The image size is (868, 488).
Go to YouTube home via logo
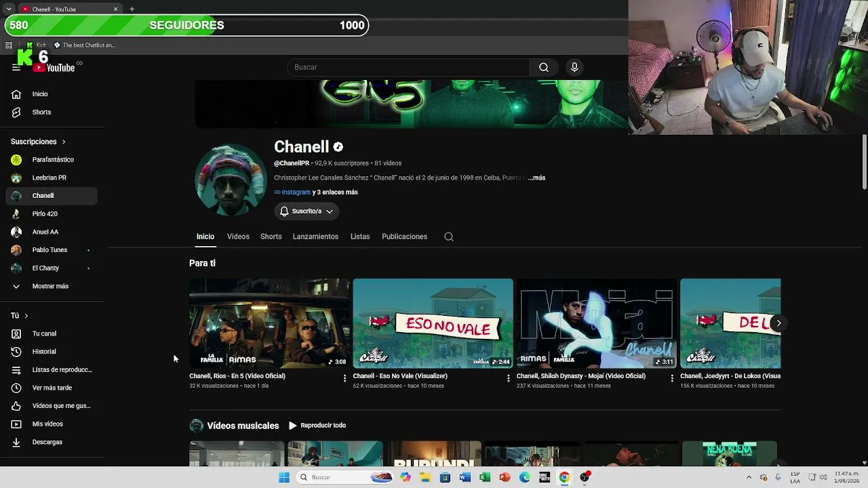tap(54, 67)
